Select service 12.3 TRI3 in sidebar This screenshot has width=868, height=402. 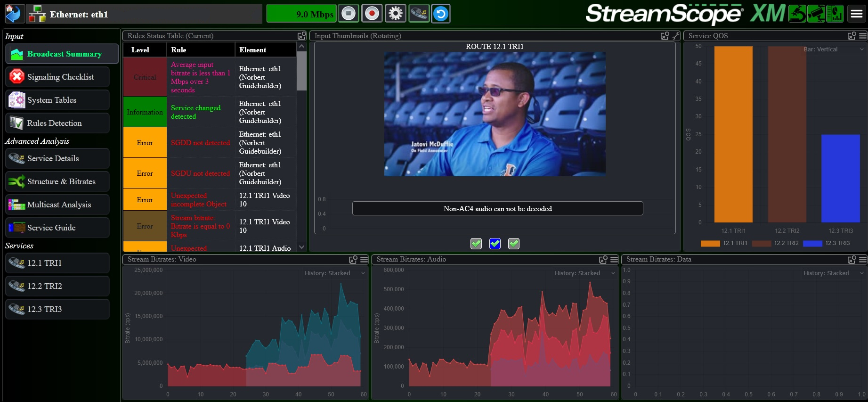[x=57, y=309]
